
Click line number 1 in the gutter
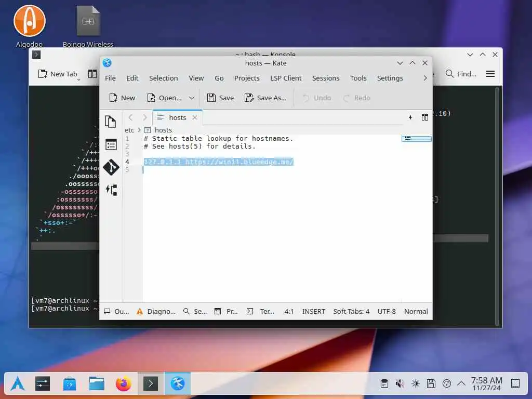[x=127, y=138]
